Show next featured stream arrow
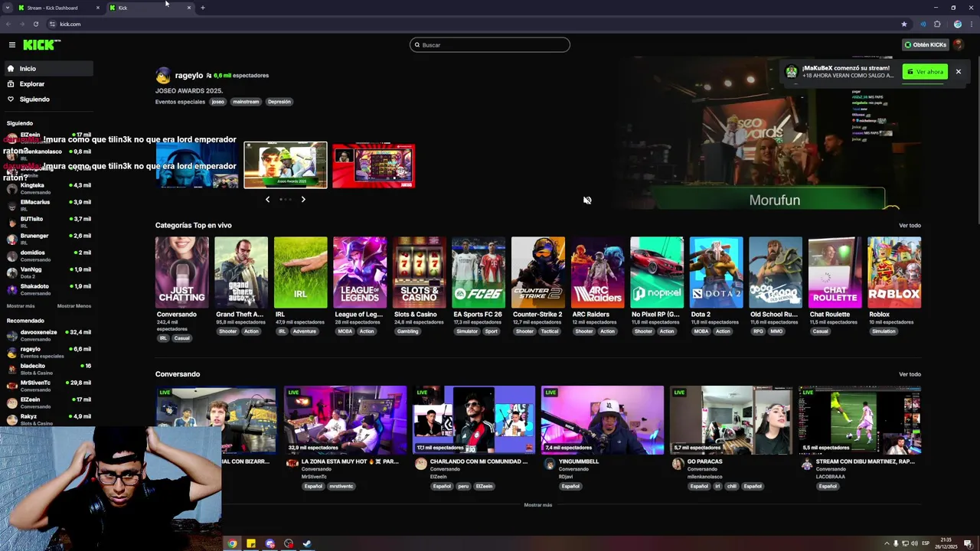980x551 pixels. pos(303,200)
